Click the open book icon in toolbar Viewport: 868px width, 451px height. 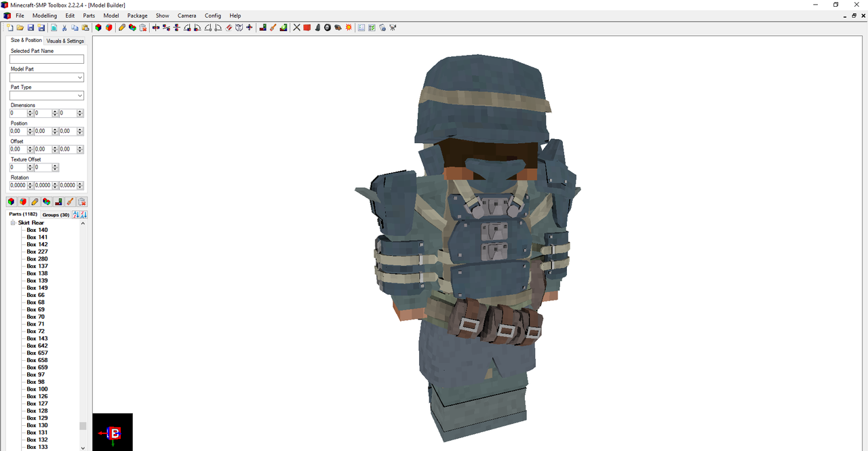[x=239, y=28]
